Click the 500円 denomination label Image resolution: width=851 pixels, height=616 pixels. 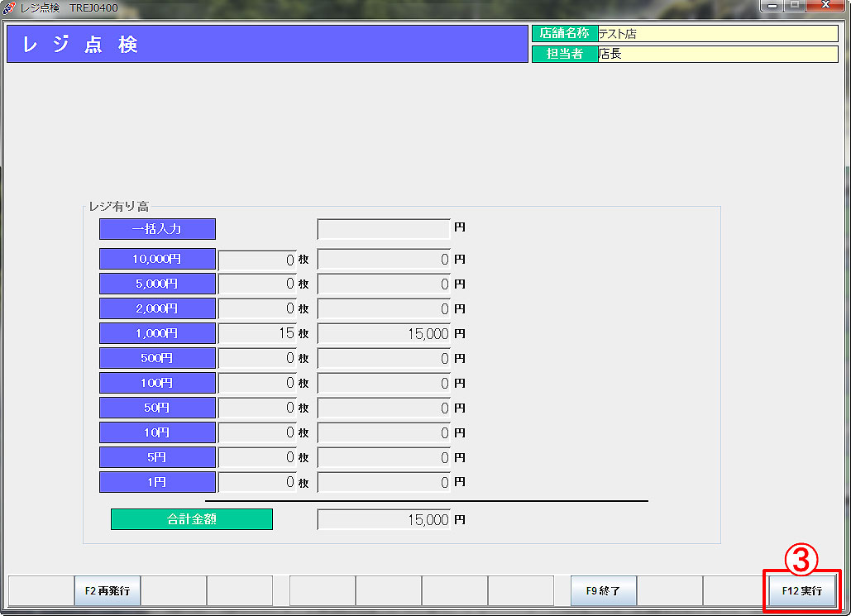157,358
